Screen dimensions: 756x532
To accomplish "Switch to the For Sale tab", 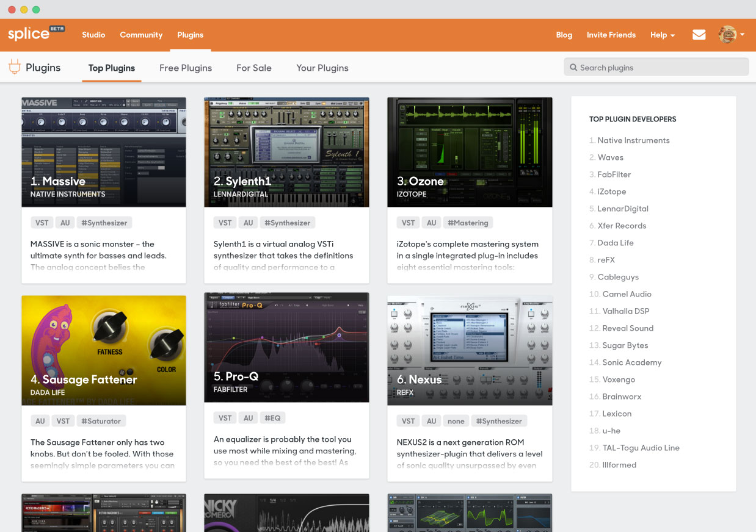I will point(254,68).
